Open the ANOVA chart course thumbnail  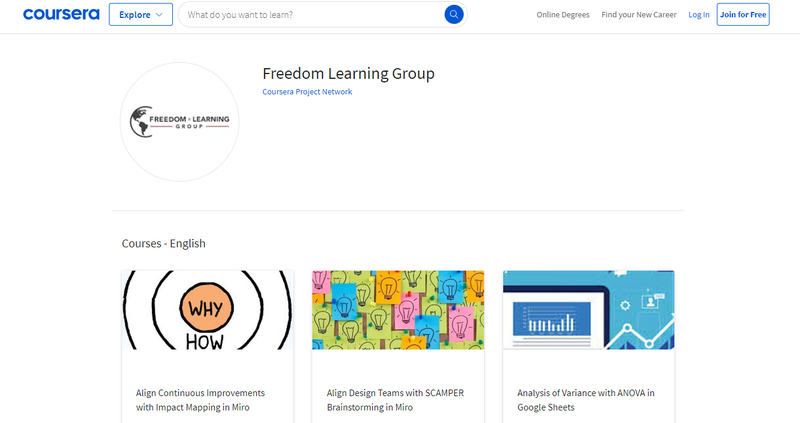(588, 309)
